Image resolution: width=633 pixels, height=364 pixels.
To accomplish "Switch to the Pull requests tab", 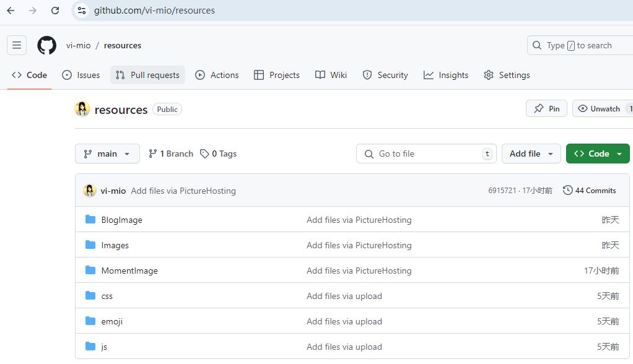I will [x=148, y=75].
